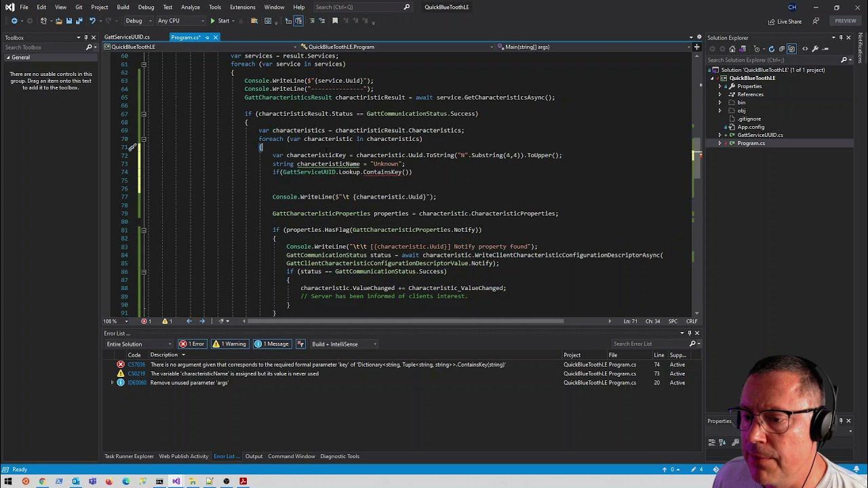Click the Visual Studio icon in taskbar
This screenshot has width=868, height=488.
(x=176, y=481)
